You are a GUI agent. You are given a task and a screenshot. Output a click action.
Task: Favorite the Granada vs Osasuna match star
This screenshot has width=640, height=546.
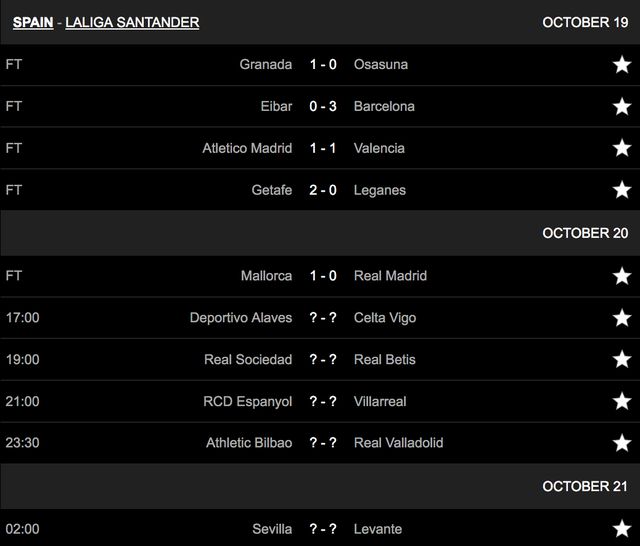622,65
